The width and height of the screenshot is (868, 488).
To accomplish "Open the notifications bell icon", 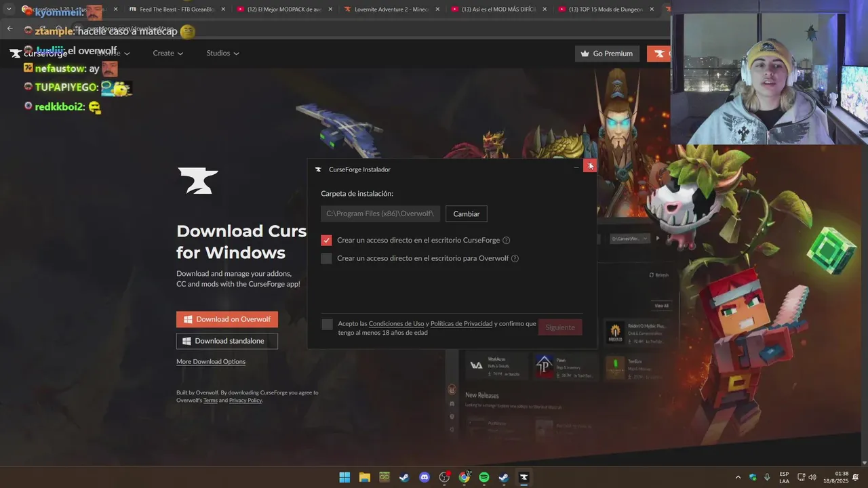I will click(856, 477).
